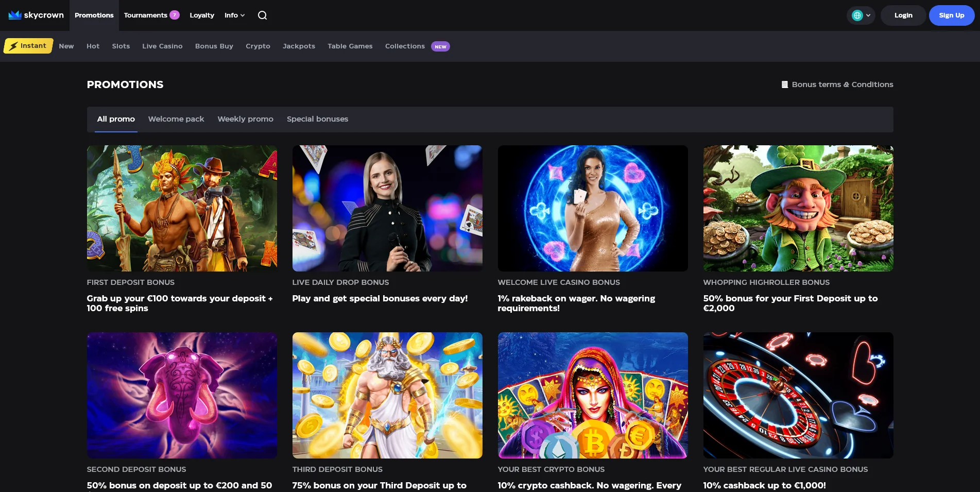Image resolution: width=980 pixels, height=492 pixels.
Task: Expand the Info dropdown menu
Action: tap(234, 15)
